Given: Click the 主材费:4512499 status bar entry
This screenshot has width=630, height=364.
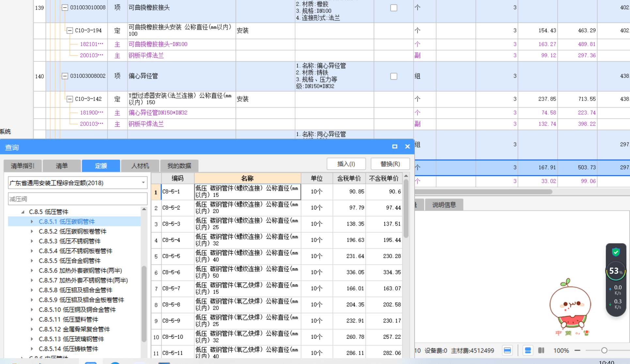Looking at the screenshot, I should [x=472, y=351].
